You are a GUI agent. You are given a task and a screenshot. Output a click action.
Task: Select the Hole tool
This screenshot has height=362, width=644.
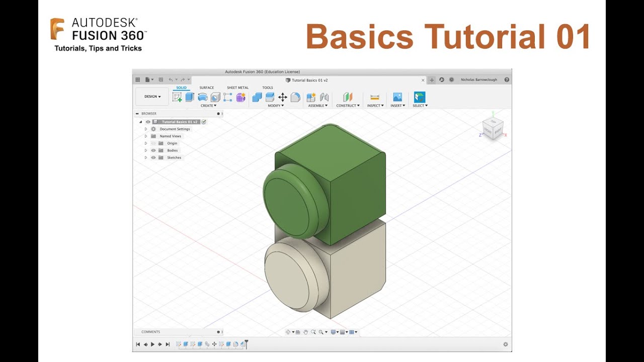coord(215,97)
